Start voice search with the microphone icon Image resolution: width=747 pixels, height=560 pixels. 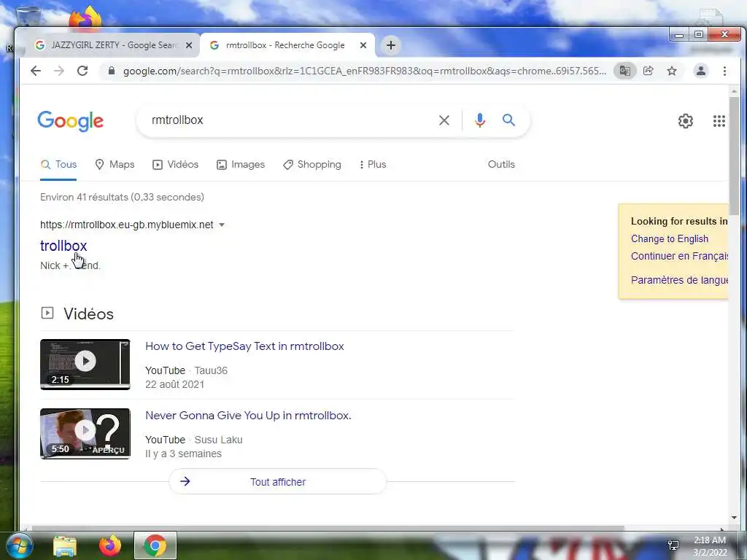(480, 120)
